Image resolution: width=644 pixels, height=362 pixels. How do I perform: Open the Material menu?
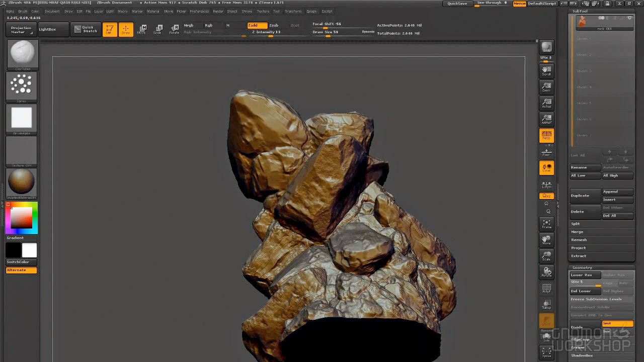(153, 11)
